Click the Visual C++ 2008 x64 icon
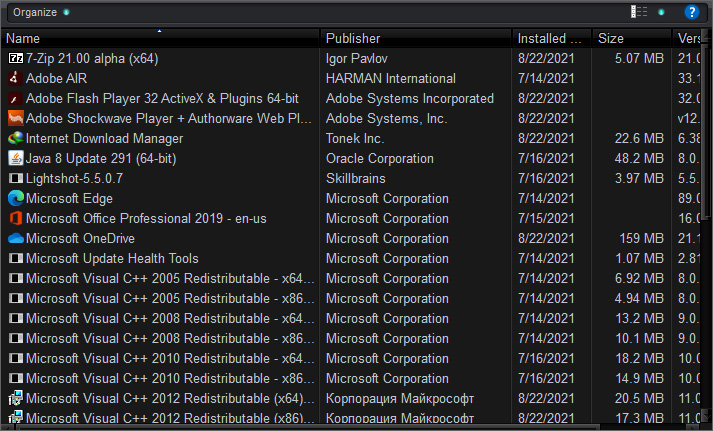 (x=16, y=318)
